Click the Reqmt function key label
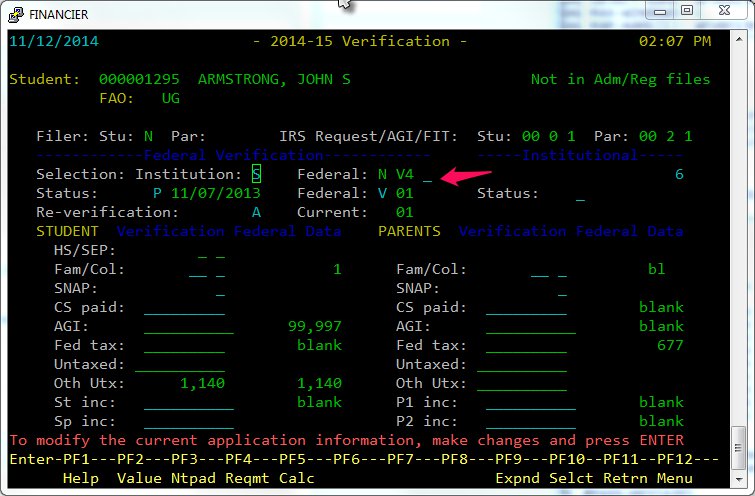Viewport: 755px width, 496px height. [247, 478]
